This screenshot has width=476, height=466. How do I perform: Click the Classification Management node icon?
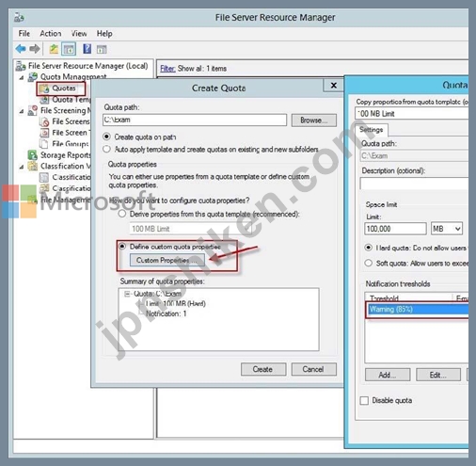pos(33,166)
